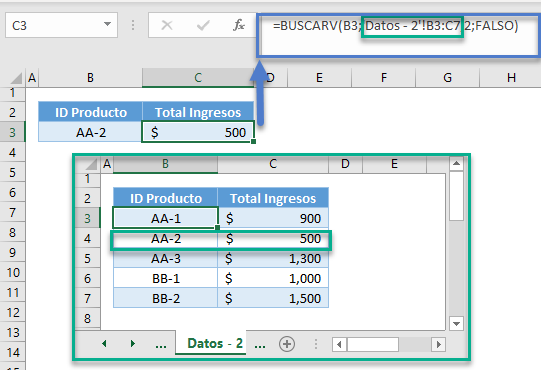This screenshot has width=541, height=370.
Task: Click the 1,300 income cell
Action: (x=273, y=258)
